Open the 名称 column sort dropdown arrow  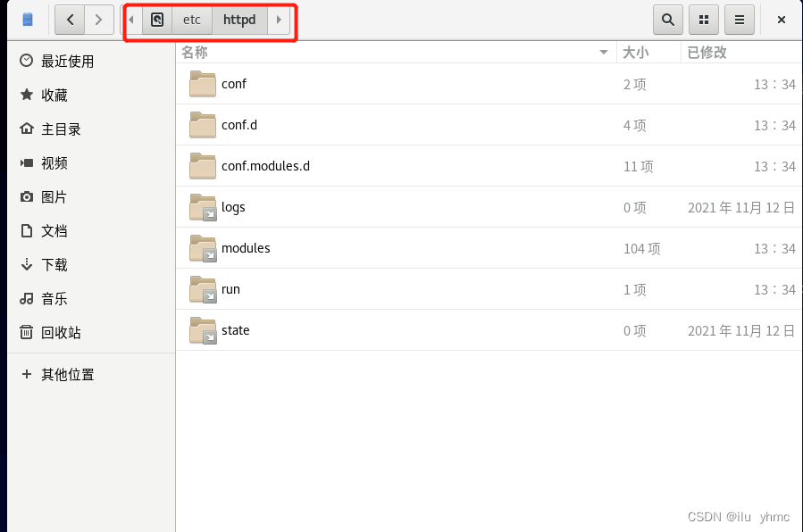click(x=604, y=52)
